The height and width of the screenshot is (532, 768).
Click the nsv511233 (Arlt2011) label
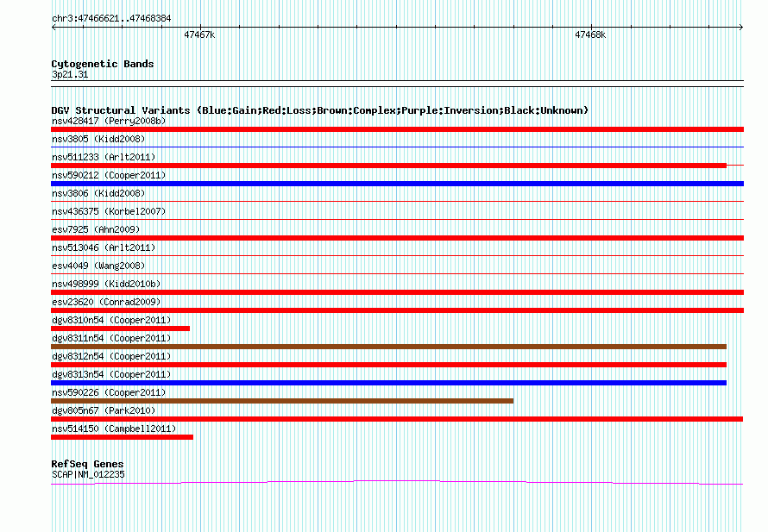[x=104, y=157]
